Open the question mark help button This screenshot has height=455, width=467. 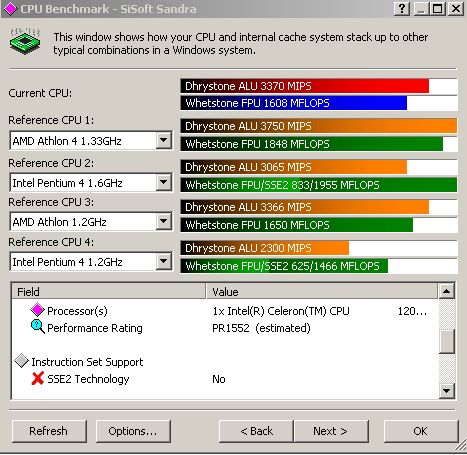coord(402,9)
